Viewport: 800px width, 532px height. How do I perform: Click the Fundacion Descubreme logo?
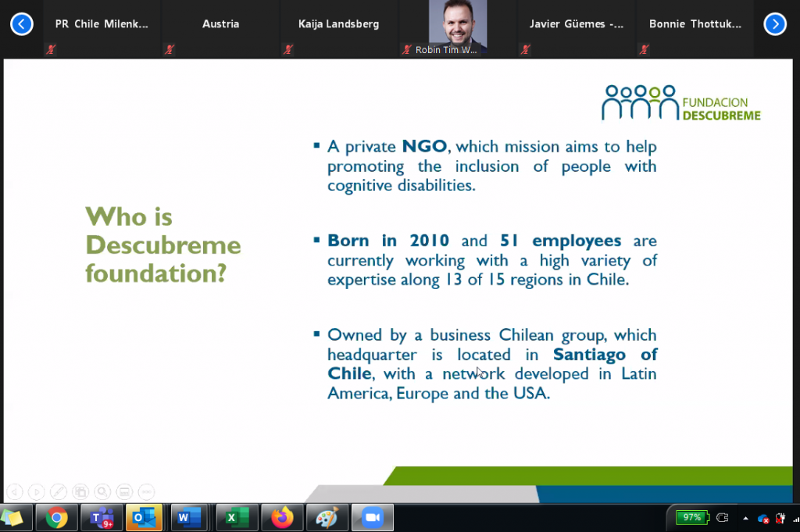coord(680,103)
